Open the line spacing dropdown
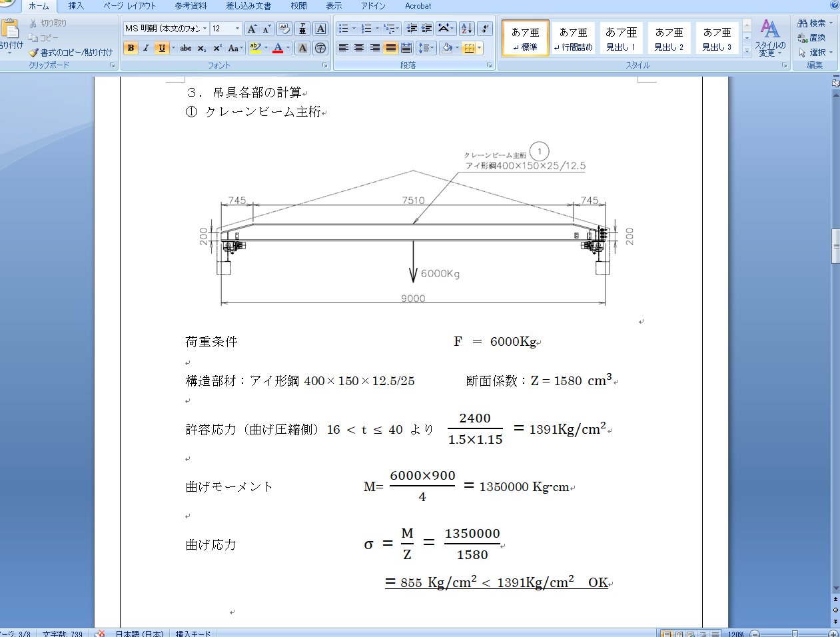This screenshot has width=840, height=637. click(426, 48)
